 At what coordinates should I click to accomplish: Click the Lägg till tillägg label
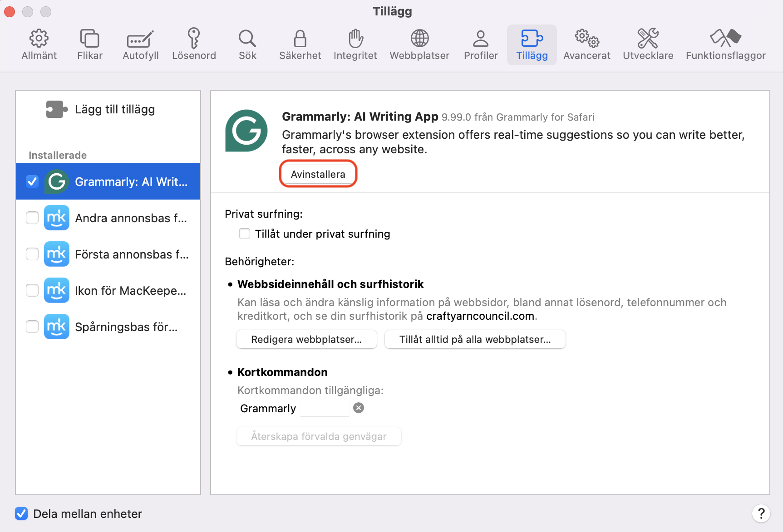pyautogui.click(x=115, y=109)
